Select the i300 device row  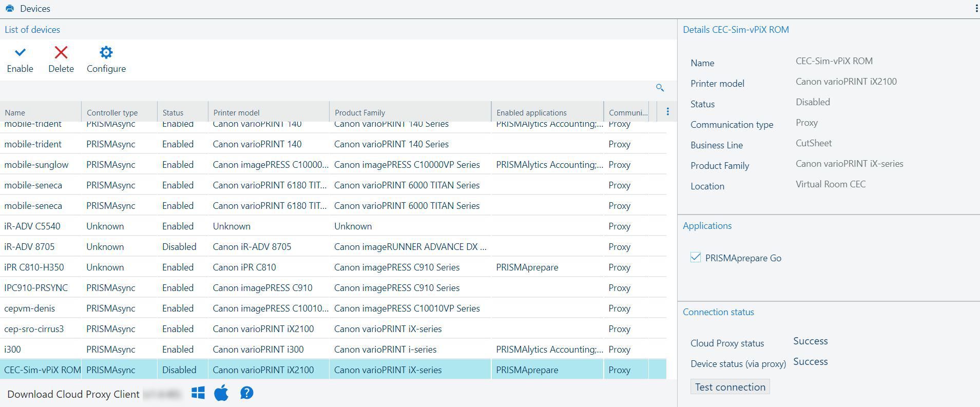(x=333, y=350)
